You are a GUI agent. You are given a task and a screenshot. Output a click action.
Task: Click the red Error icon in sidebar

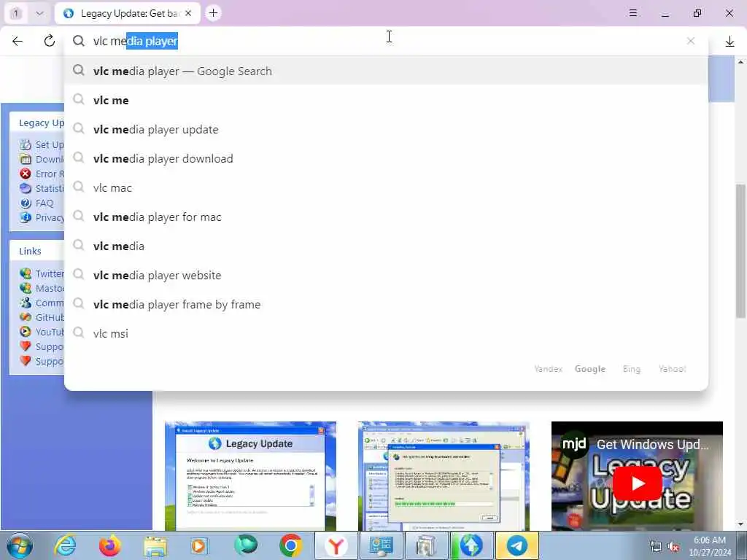[x=26, y=174]
